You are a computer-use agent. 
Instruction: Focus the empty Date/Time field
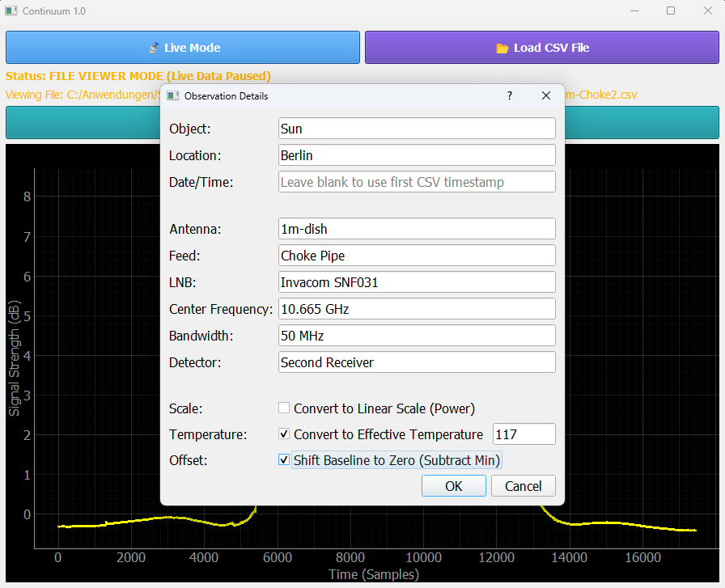417,182
